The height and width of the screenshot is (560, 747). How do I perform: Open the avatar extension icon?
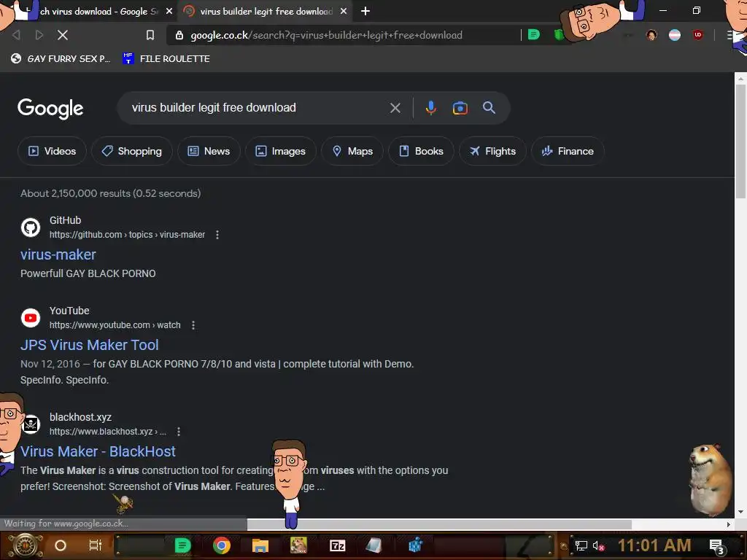(x=651, y=35)
